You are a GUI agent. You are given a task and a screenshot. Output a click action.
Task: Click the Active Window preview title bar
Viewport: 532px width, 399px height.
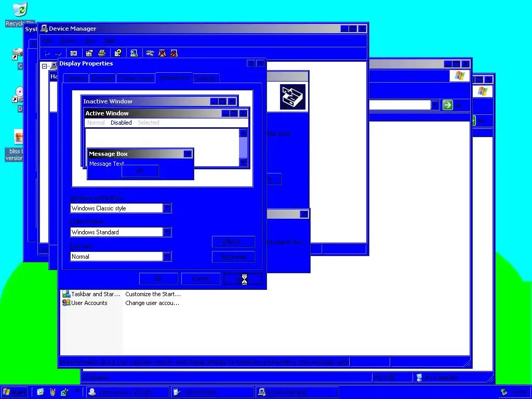pyautogui.click(x=167, y=113)
